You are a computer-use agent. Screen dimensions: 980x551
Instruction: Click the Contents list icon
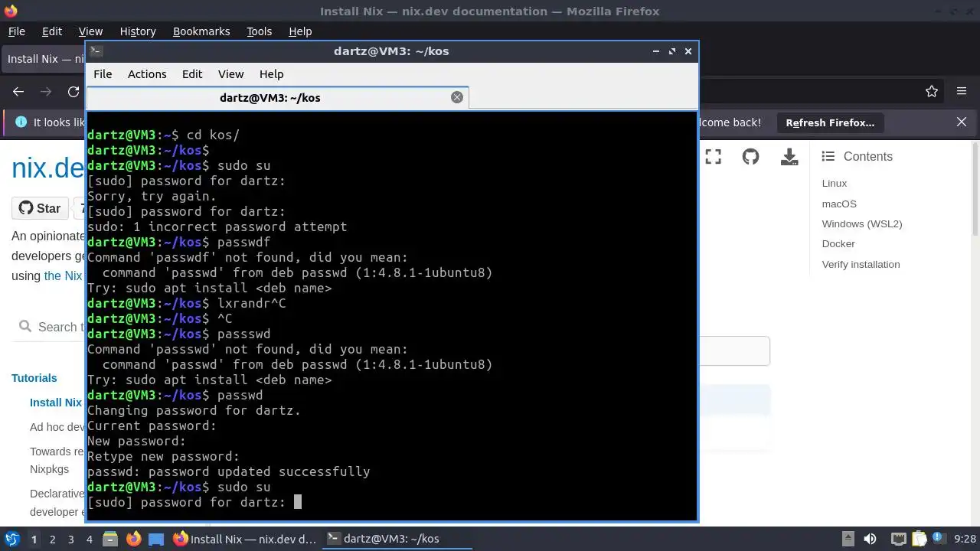click(x=828, y=156)
